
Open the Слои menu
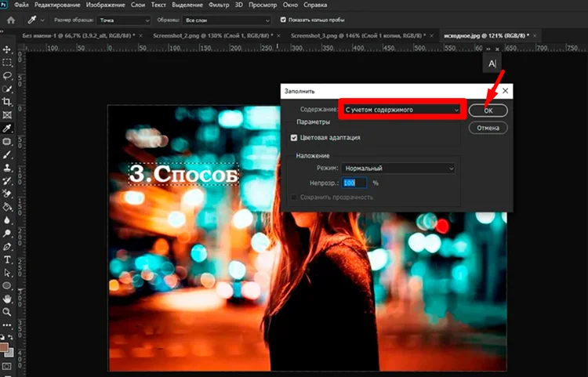pos(138,5)
